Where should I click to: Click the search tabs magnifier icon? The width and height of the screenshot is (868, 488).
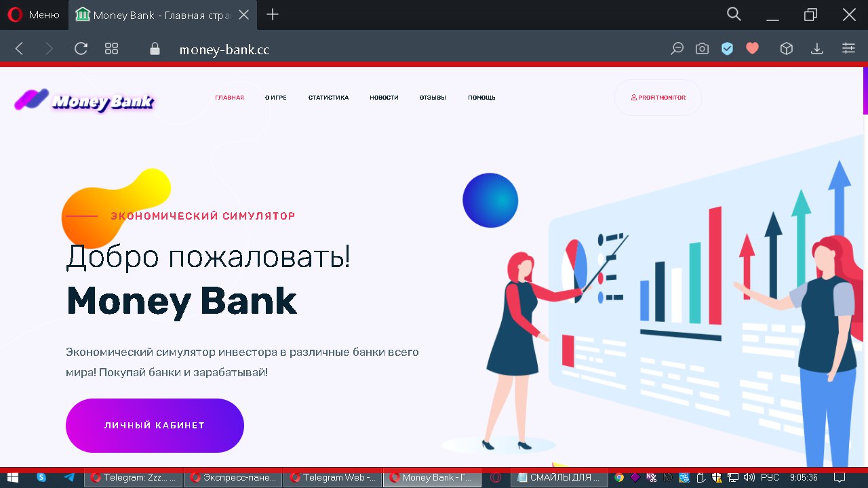coord(734,14)
